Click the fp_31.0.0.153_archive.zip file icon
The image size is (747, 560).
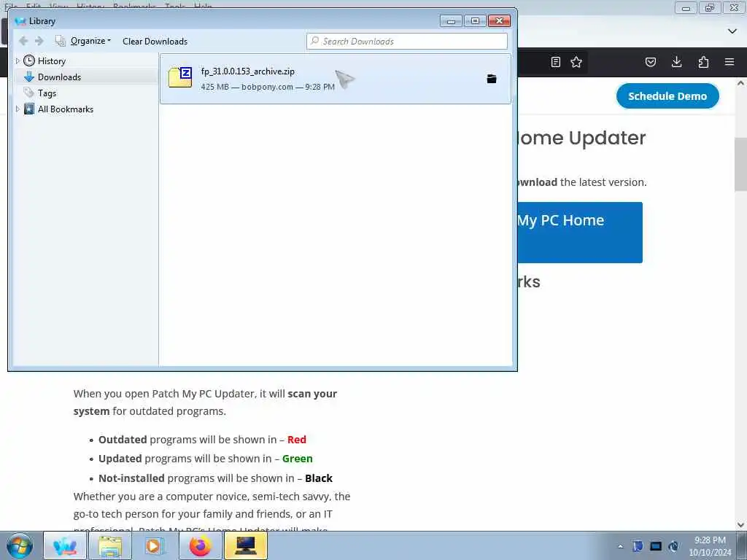[180, 77]
